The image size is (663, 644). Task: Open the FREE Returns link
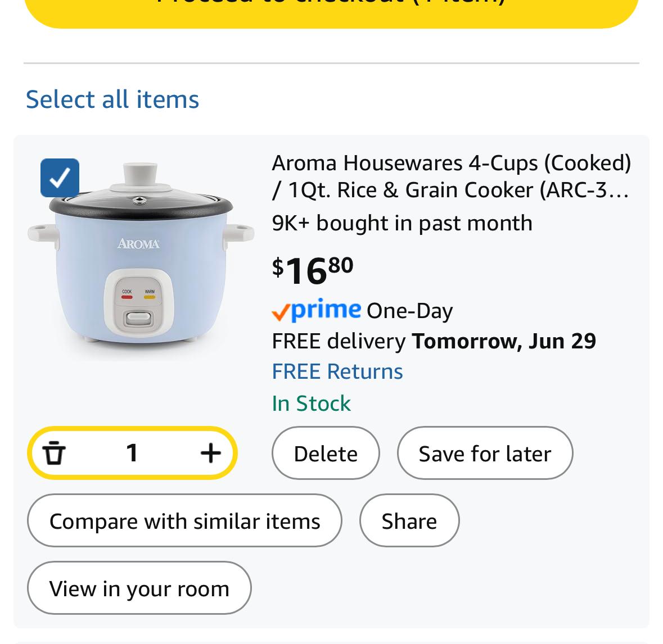(x=337, y=372)
